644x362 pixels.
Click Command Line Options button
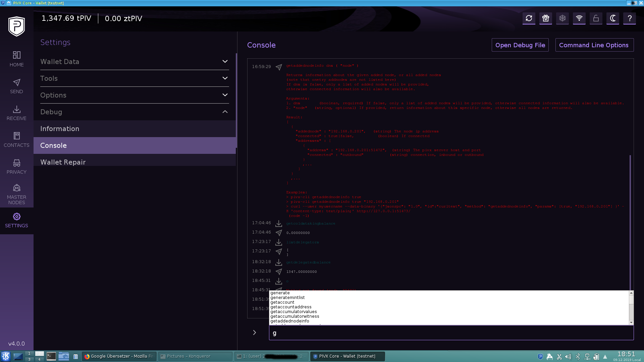coord(594,45)
